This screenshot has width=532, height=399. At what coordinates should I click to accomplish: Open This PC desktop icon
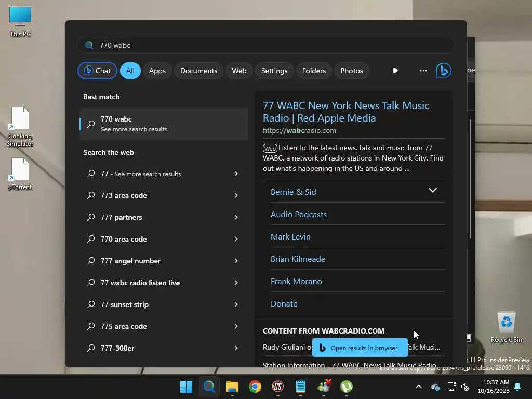pyautogui.click(x=20, y=22)
